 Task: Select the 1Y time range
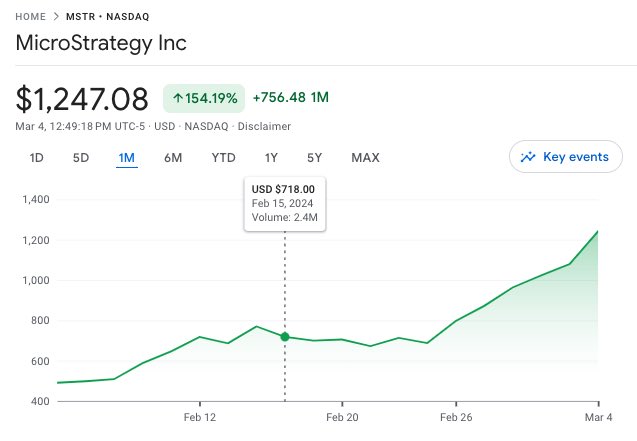tap(271, 157)
